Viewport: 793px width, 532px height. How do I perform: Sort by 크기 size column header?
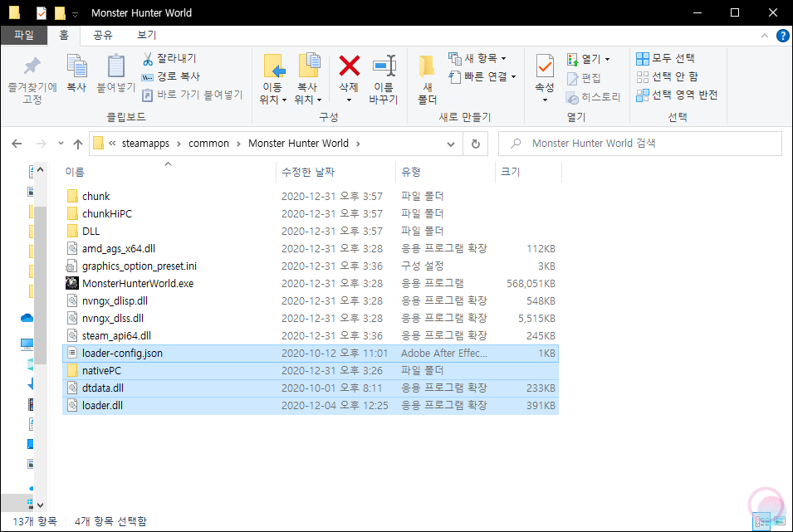[x=528, y=172]
